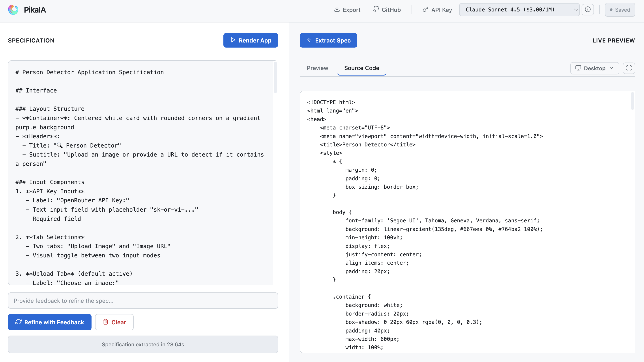Click the source code panel scrollbar
Screen dimensions: 644x362
[632, 101]
